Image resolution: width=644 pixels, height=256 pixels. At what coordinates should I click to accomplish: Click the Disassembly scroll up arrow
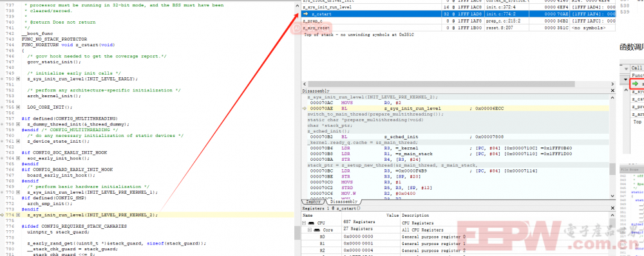612,97
